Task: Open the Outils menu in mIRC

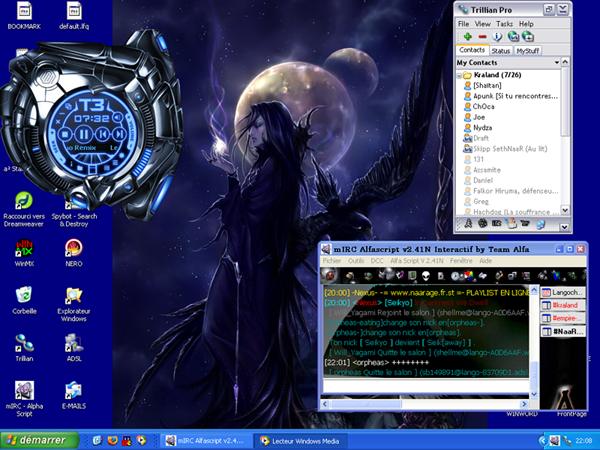Action: pyautogui.click(x=356, y=261)
